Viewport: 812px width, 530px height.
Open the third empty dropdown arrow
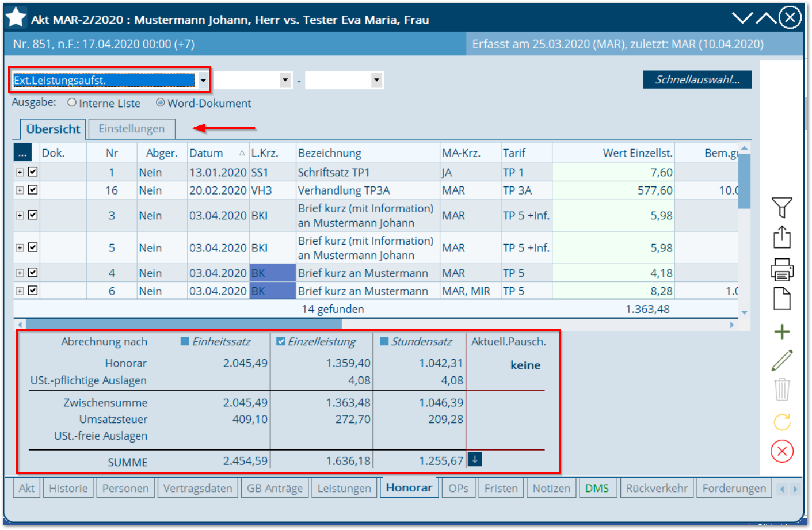[x=376, y=80]
